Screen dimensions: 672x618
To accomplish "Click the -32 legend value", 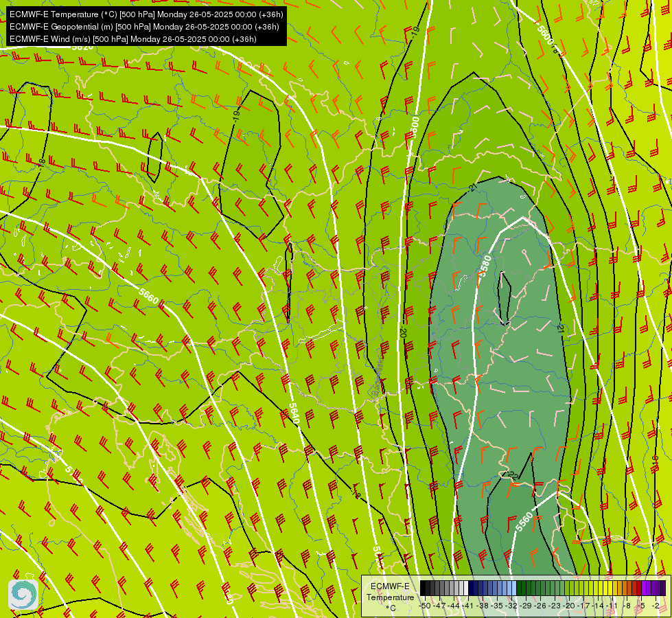I will pos(511,606).
